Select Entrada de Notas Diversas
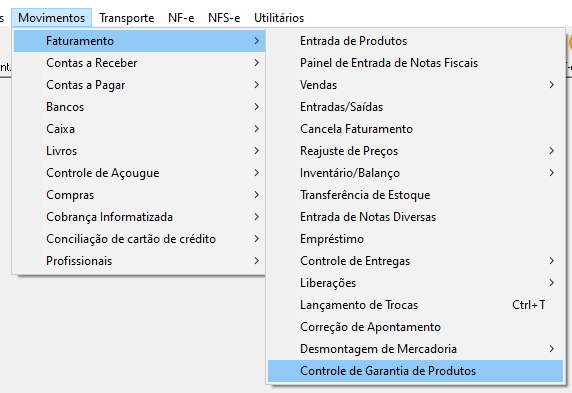 pyautogui.click(x=416, y=217)
